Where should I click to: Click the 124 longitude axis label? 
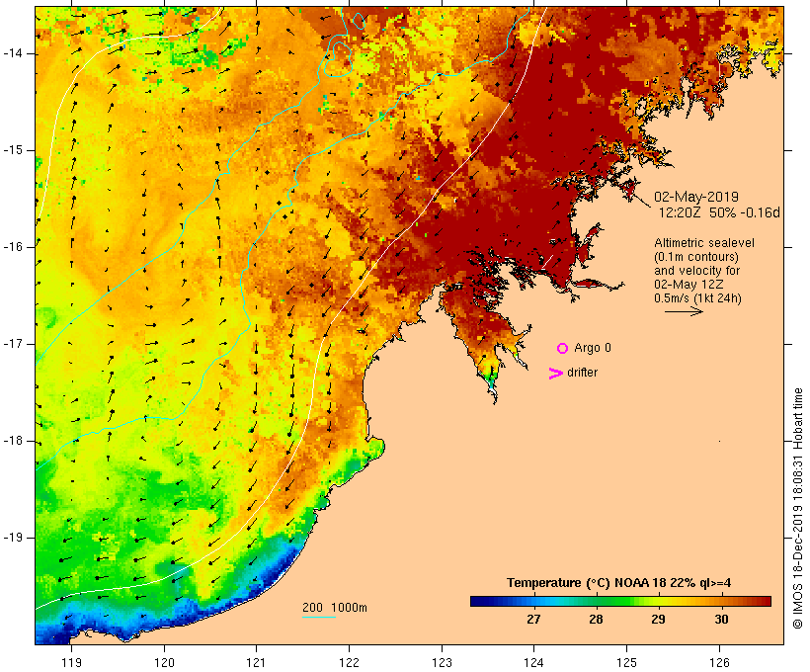tap(533, 662)
